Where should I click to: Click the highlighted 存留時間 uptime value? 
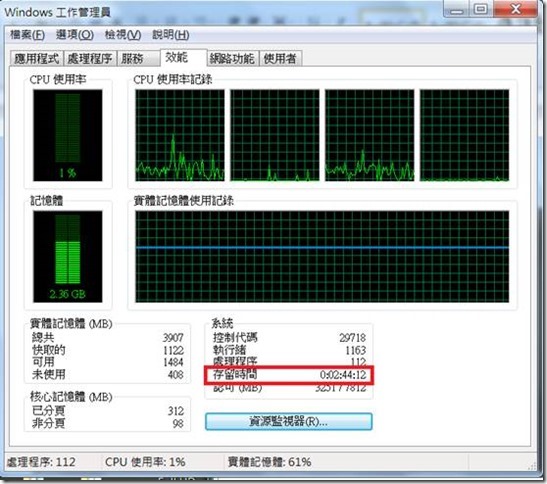[343, 375]
